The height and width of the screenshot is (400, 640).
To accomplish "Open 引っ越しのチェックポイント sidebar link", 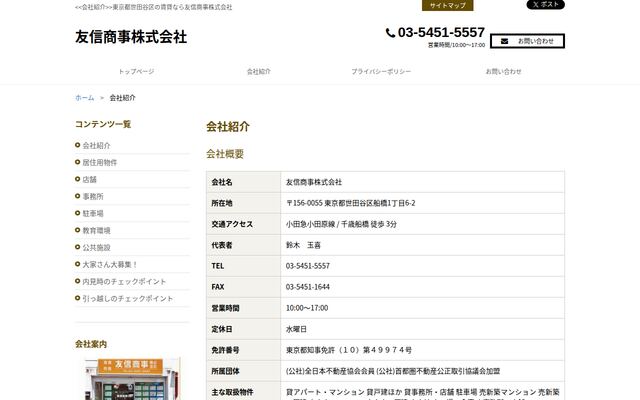I will pos(128,299).
